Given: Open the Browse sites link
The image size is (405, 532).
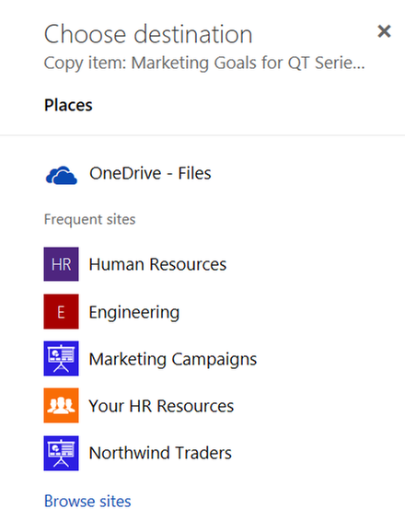Looking at the screenshot, I should pos(87,501).
